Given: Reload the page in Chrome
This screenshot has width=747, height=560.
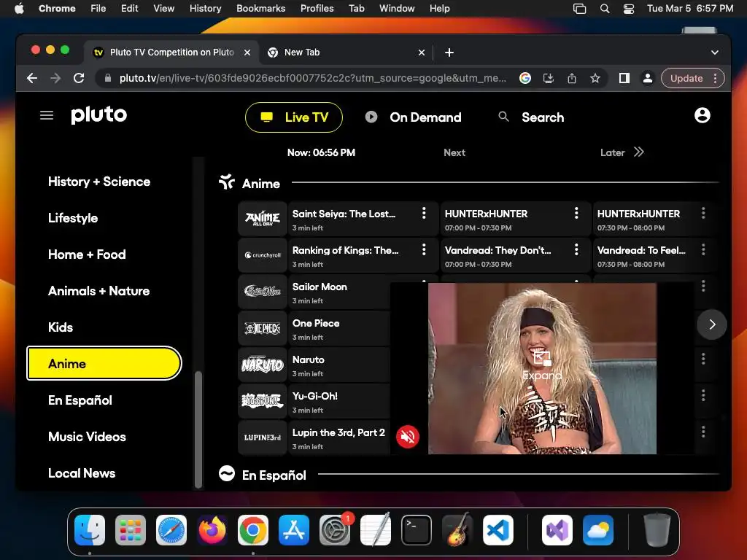Looking at the screenshot, I should 79,78.
